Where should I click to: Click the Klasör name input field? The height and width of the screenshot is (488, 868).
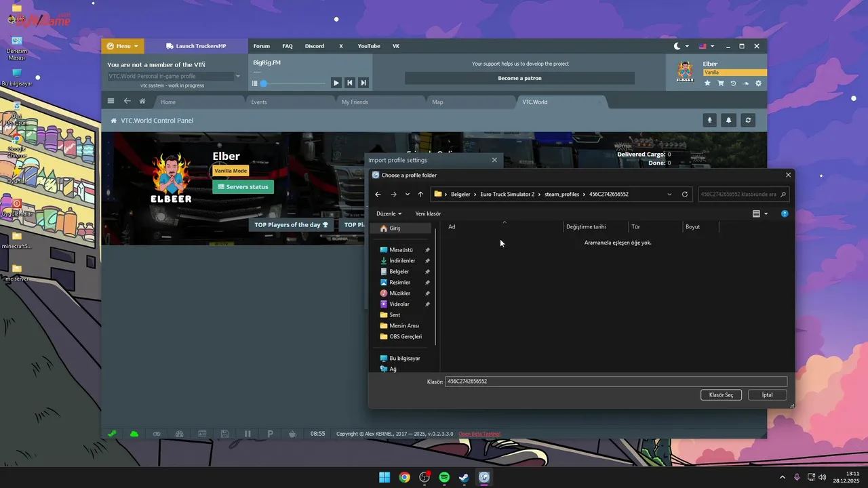(x=616, y=382)
